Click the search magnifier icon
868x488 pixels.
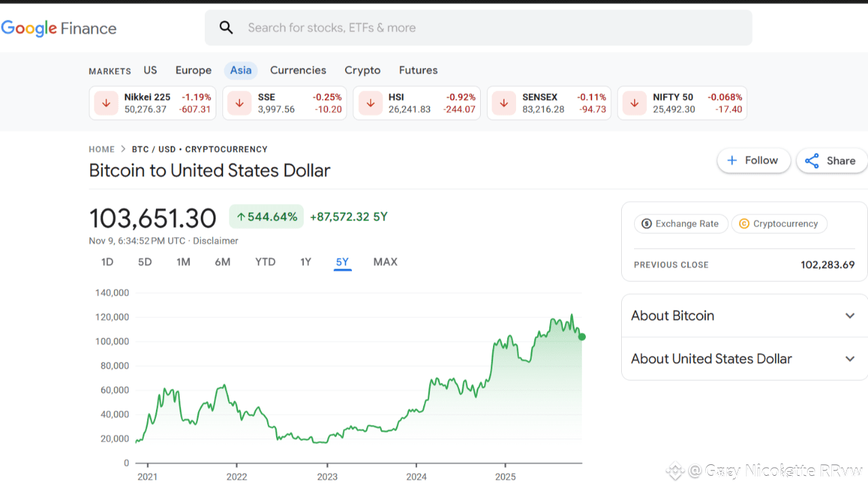pos(226,28)
